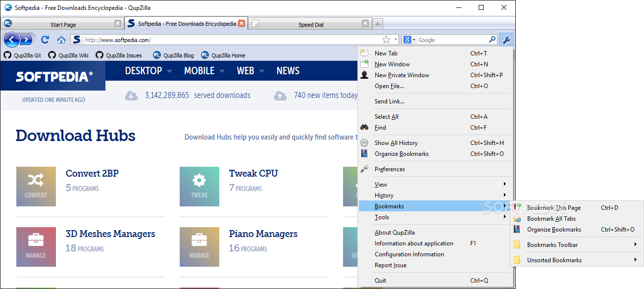Open the Convert 2BP hub link
Image resolution: width=644 pixels, height=289 pixels.
click(92, 173)
